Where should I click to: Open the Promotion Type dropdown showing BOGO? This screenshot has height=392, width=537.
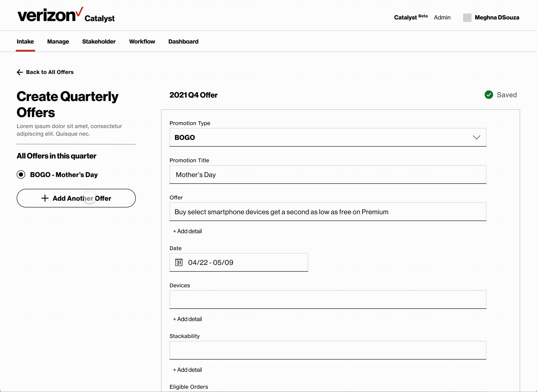coord(328,137)
